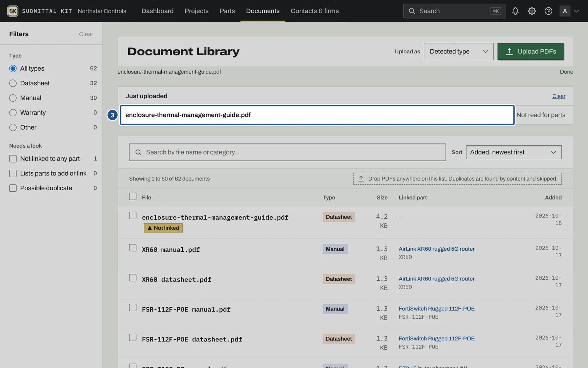The width and height of the screenshot is (588, 368).
Task: Open the Contacts & firms tab
Action: [315, 11]
